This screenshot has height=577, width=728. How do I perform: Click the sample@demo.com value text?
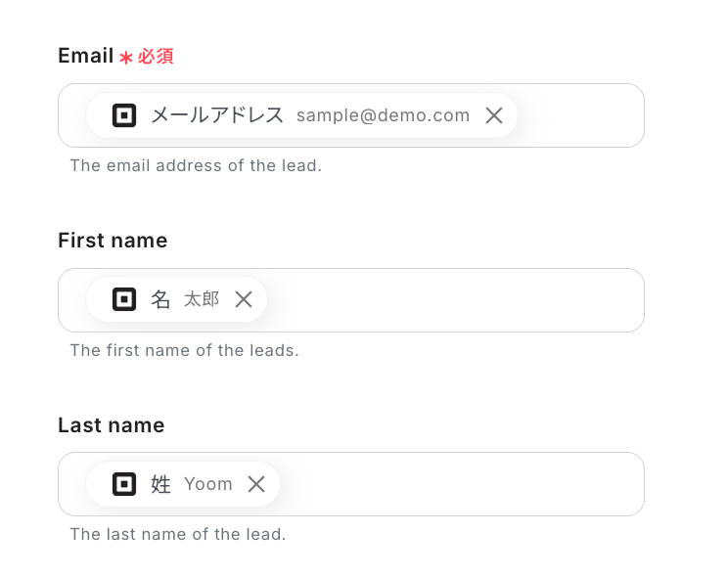(x=383, y=115)
